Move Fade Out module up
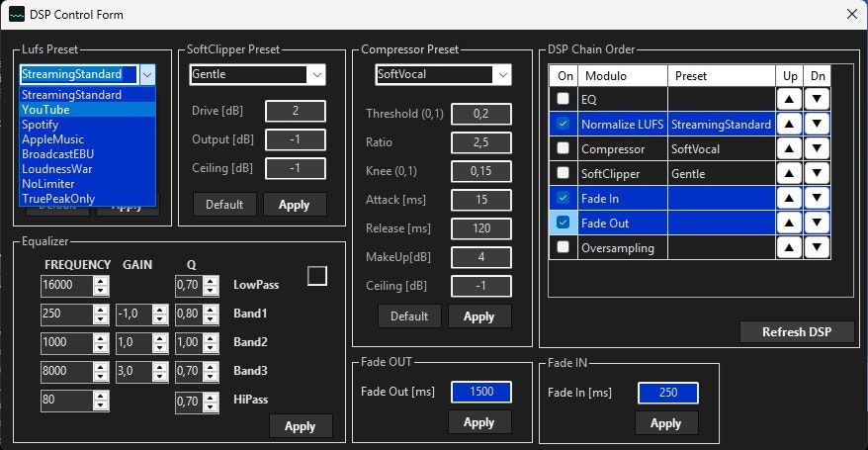Screen dimensions: 868x450 click(x=789, y=224)
